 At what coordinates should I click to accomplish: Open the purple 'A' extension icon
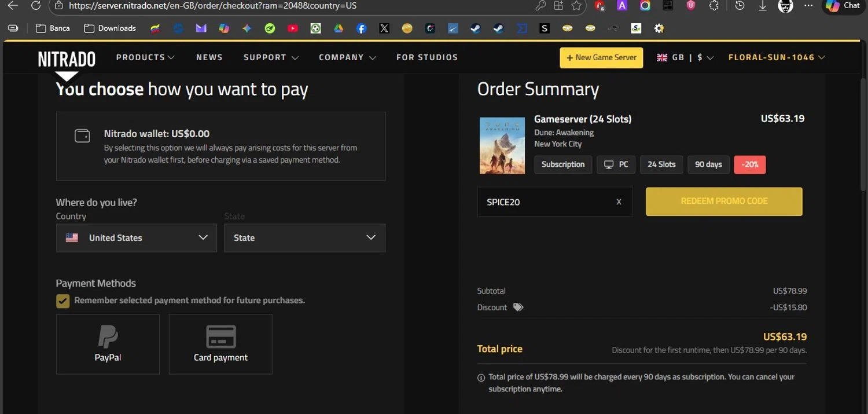tap(622, 6)
